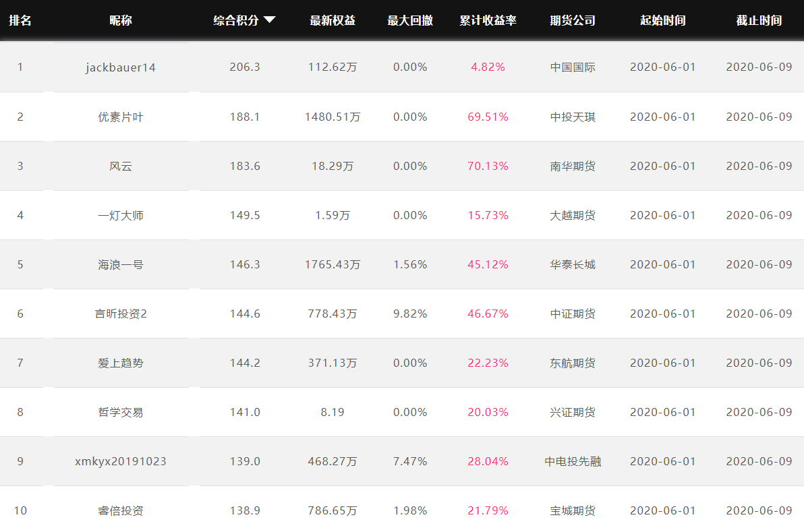804x532 pixels.
Task: Click equity value 786.65万
Action: [333, 510]
